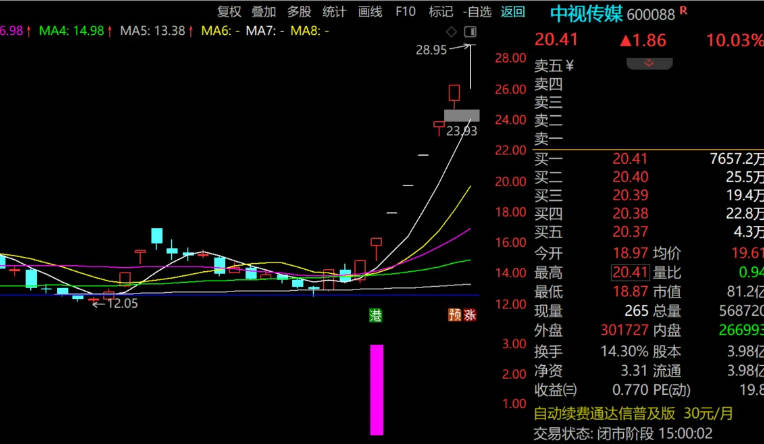Viewport: 764px width, 444px height.
Task: Click the 换手 value 14.30%
Action: (x=624, y=351)
